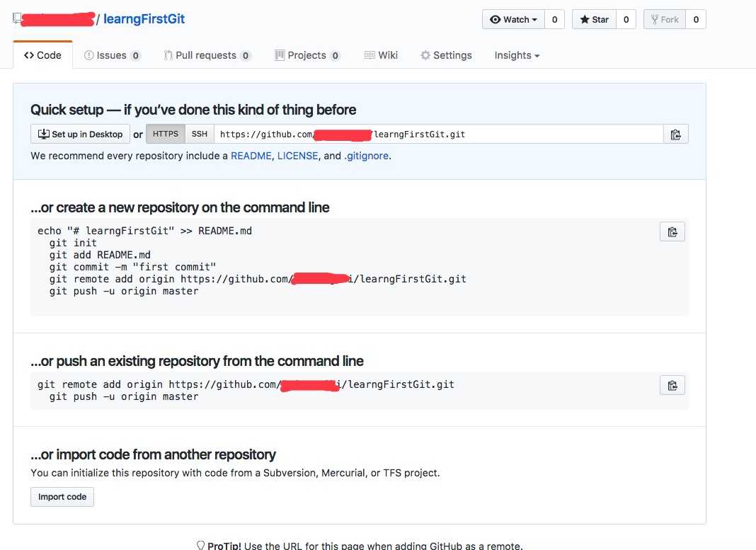This screenshot has height=550, width=756.
Task: Click the Issues count badge
Action: click(135, 56)
